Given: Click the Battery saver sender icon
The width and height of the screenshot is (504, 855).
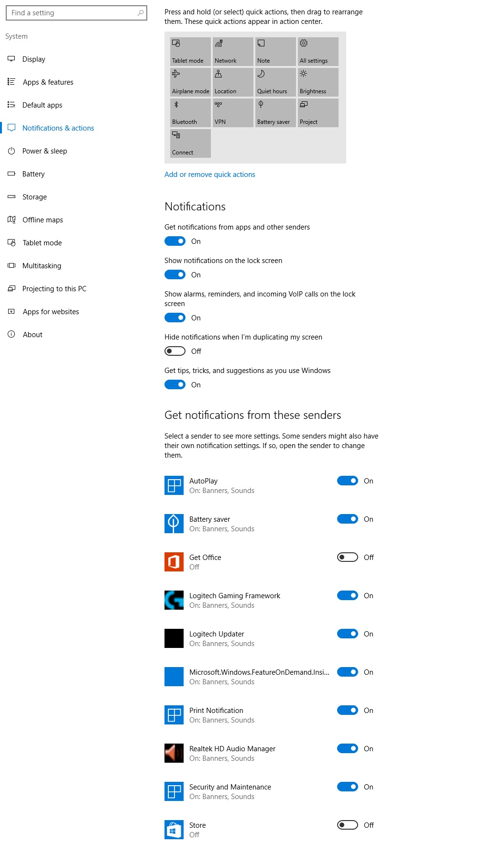Looking at the screenshot, I should coord(174,524).
